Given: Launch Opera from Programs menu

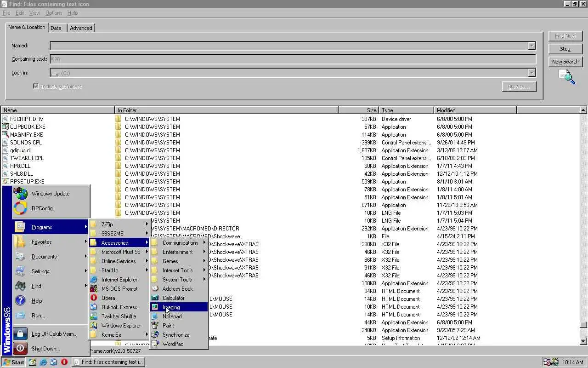Looking at the screenshot, I should pyautogui.click(x=119, y=298).
